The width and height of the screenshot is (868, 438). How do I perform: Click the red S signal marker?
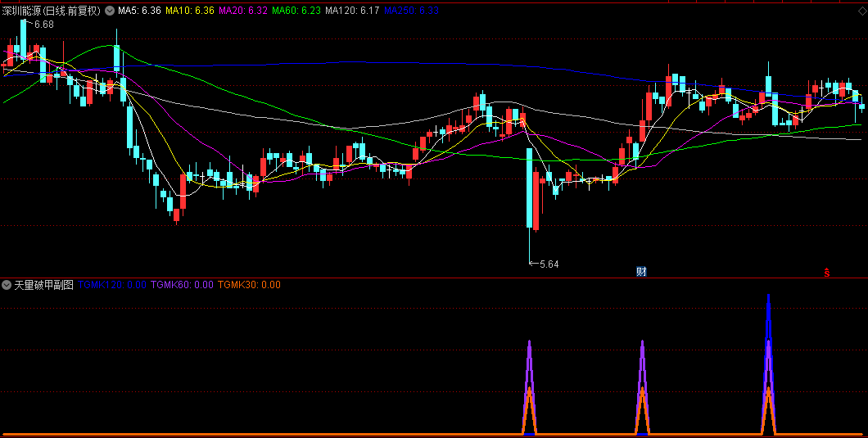pos(826,272)
